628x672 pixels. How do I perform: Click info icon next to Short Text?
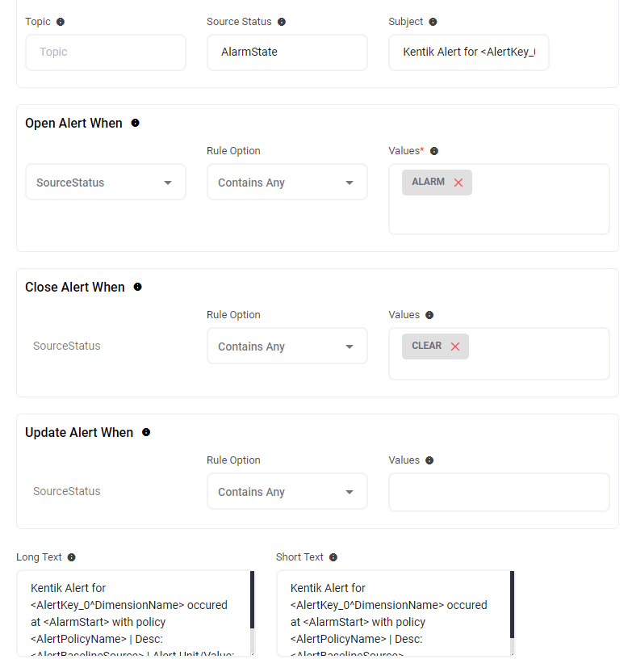pyautogui.click(x=333, y=557)
